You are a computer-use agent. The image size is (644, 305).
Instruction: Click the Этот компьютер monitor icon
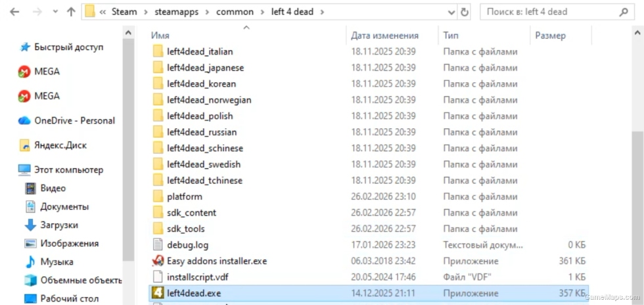[25, 170]
